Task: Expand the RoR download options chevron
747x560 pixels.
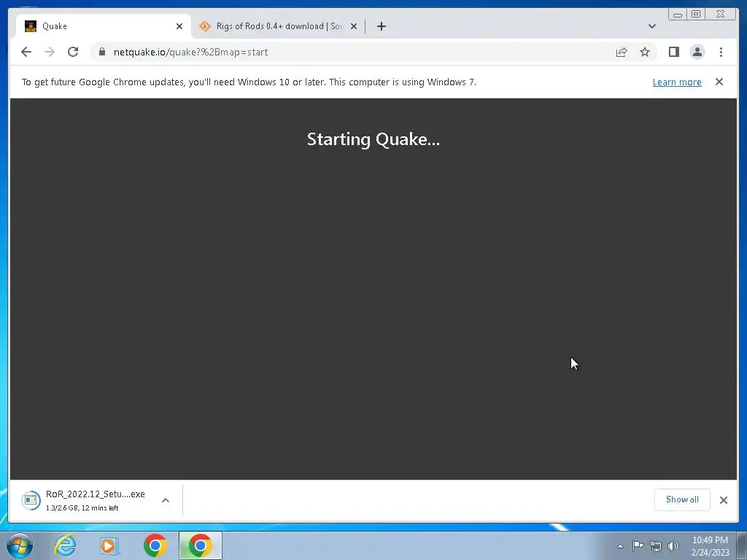Action: (x=166, y=500)
